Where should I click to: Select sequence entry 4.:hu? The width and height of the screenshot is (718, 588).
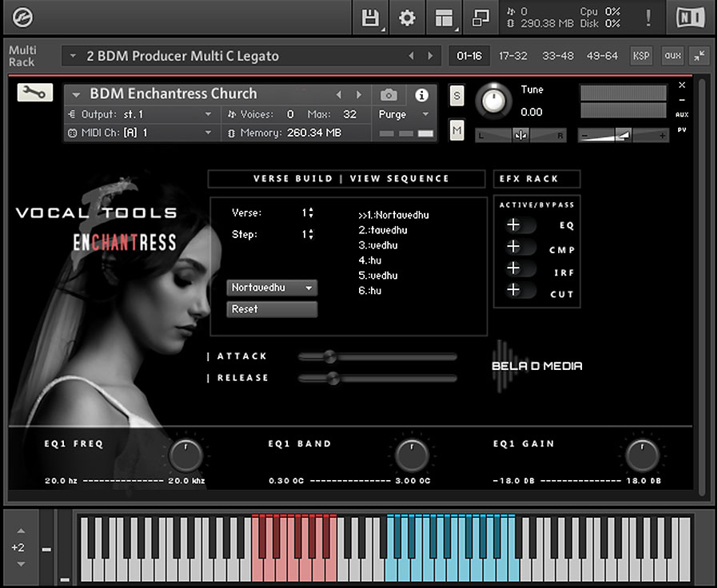click(x=370, y=260)
